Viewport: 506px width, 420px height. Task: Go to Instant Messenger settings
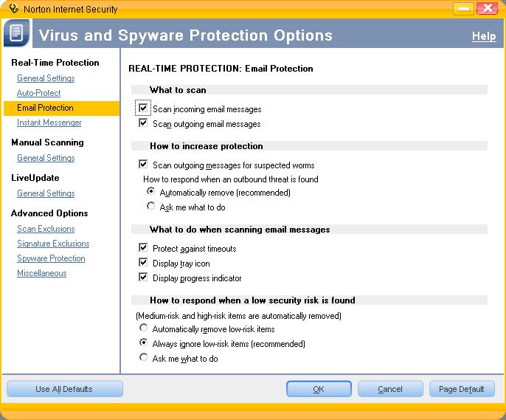click(49, 123)
